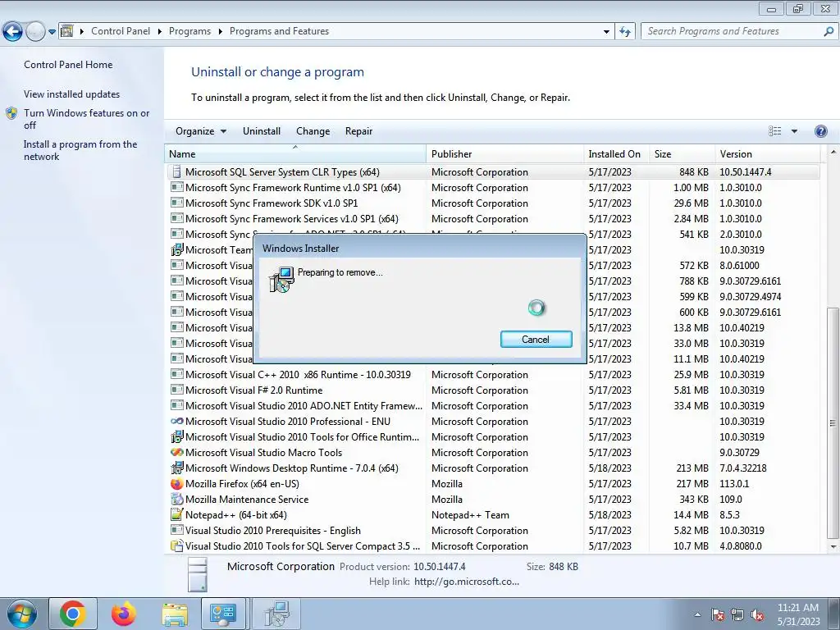Screen dimensions: 840x630
Task: Select Control Panel in the breadcrumb
Action: click(121, 31)
